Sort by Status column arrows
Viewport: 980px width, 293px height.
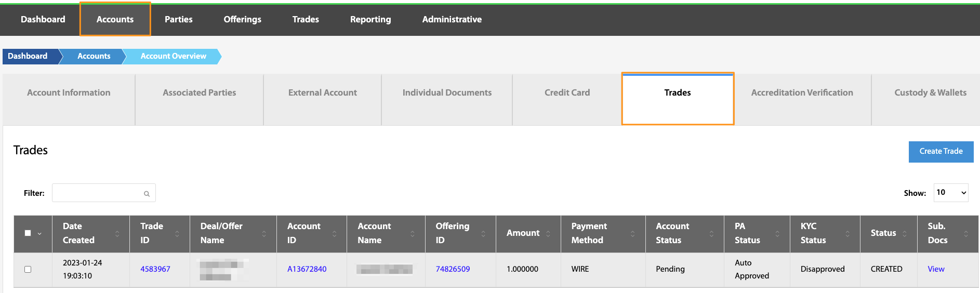point(905,234)
